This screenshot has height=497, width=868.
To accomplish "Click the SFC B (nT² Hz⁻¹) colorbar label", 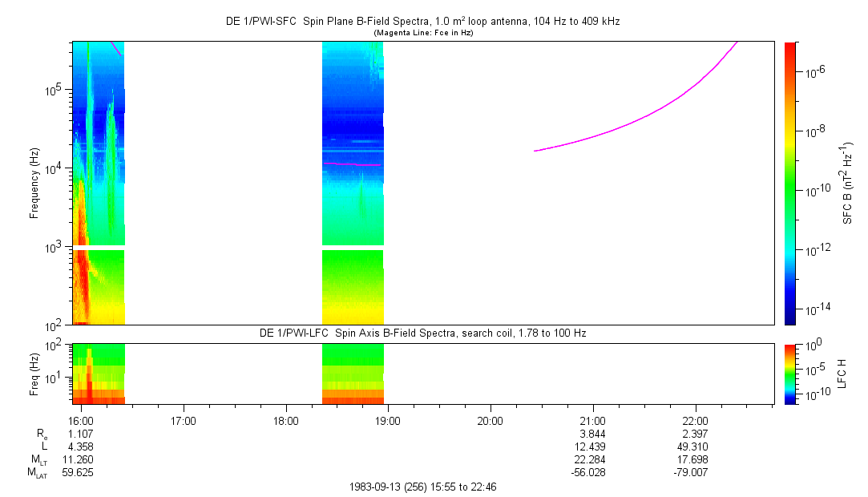I will pos(848,183).
